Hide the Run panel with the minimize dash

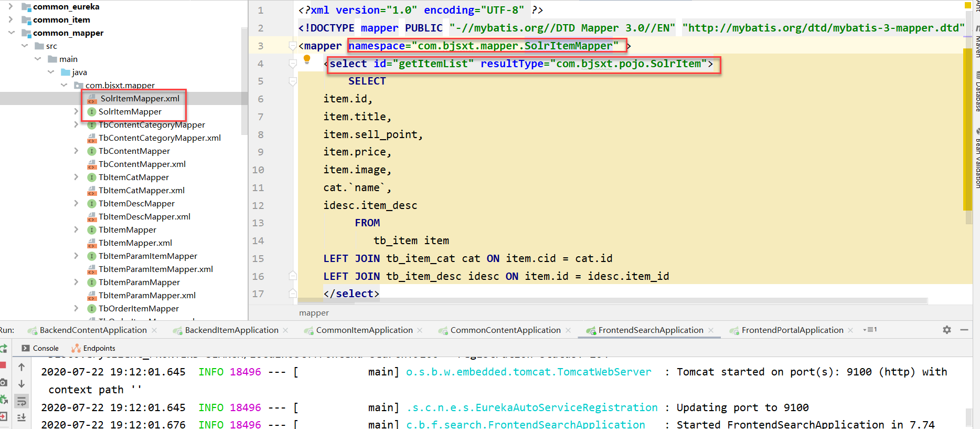coord(964,330)
